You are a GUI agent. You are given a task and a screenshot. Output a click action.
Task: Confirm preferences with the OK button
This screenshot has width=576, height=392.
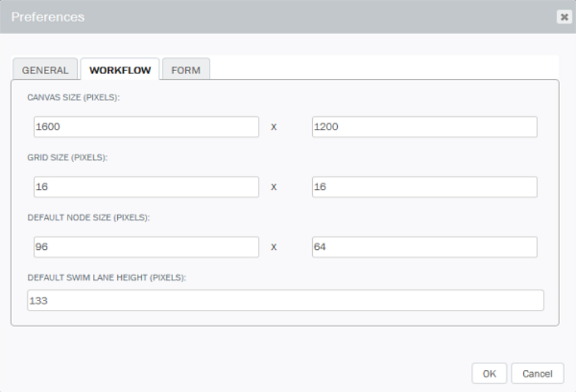pos(490,374)
